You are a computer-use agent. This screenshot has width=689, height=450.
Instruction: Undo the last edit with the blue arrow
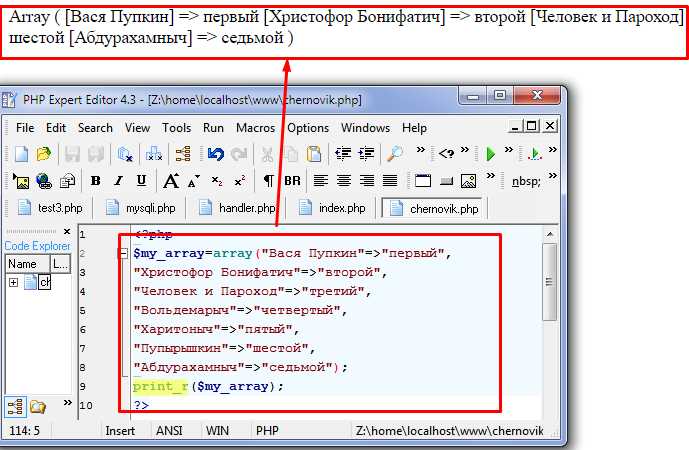(x=216, y=154)
